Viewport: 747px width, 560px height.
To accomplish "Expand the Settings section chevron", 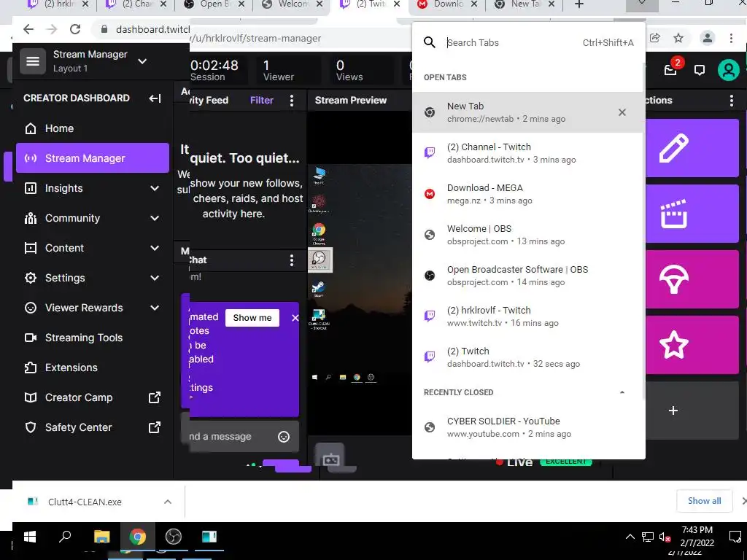I will pos(155,278).
